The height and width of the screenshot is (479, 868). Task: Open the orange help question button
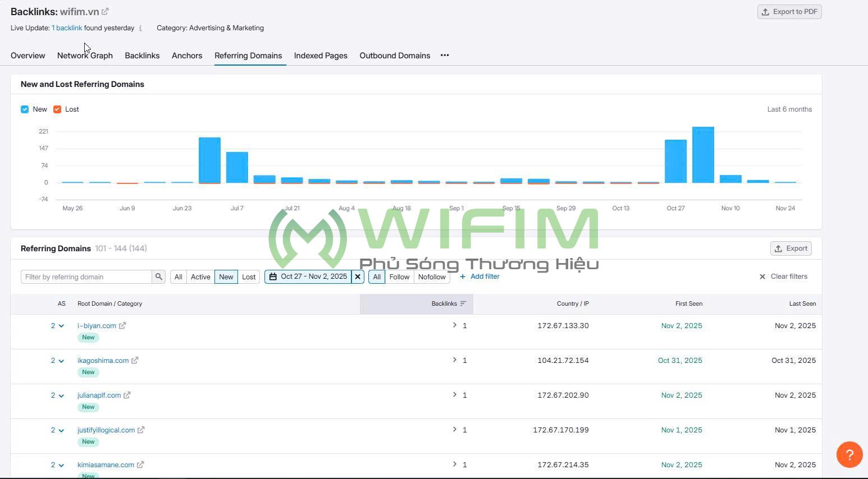click(849, 454)
